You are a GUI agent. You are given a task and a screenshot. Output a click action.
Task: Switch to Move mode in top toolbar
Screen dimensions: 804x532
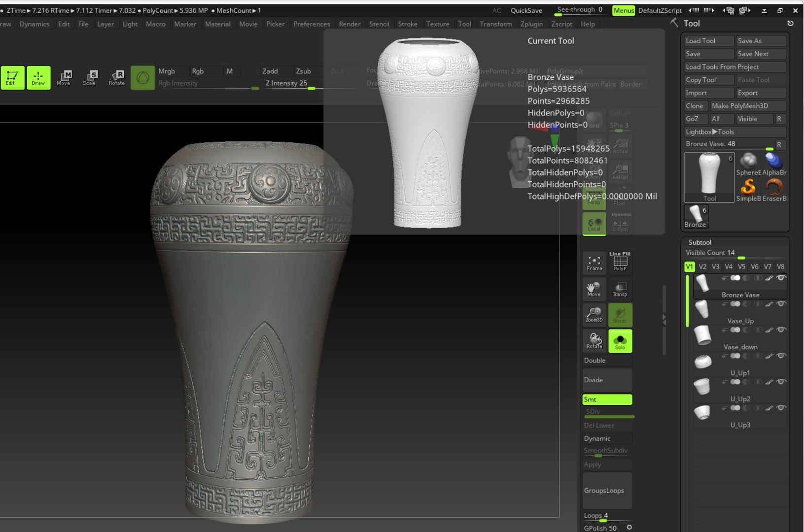[x=64, y=78]
